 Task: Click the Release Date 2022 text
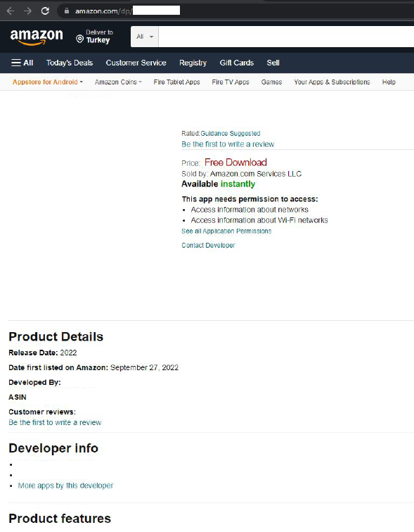pos(43,353)
